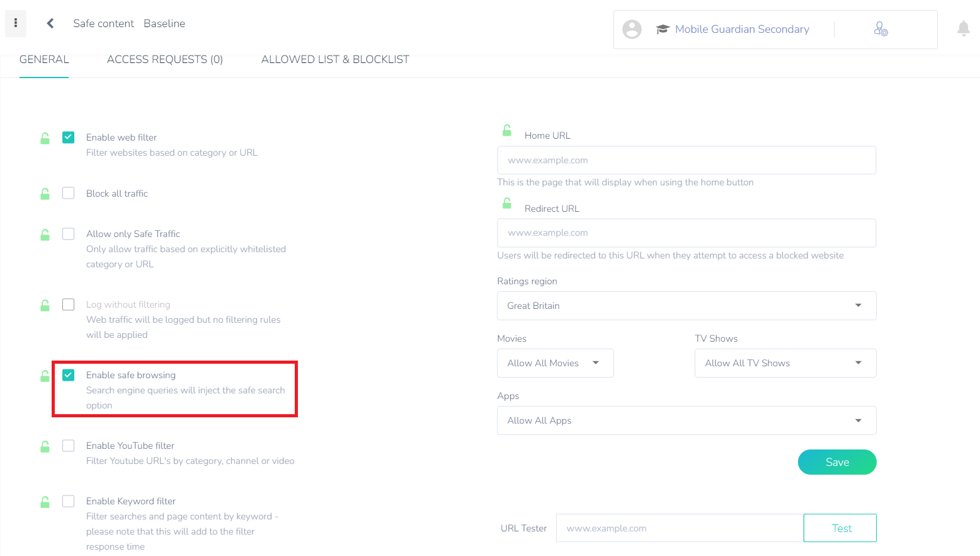Toggle lock icon beside Allow only Safe Traffic

coord(45,235)
